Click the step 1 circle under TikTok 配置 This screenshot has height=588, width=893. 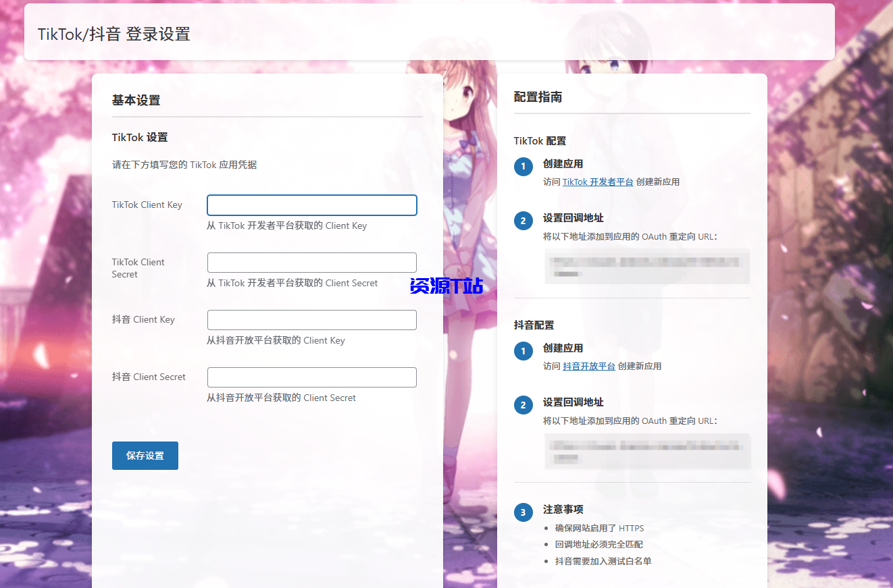tap(524, 166)
